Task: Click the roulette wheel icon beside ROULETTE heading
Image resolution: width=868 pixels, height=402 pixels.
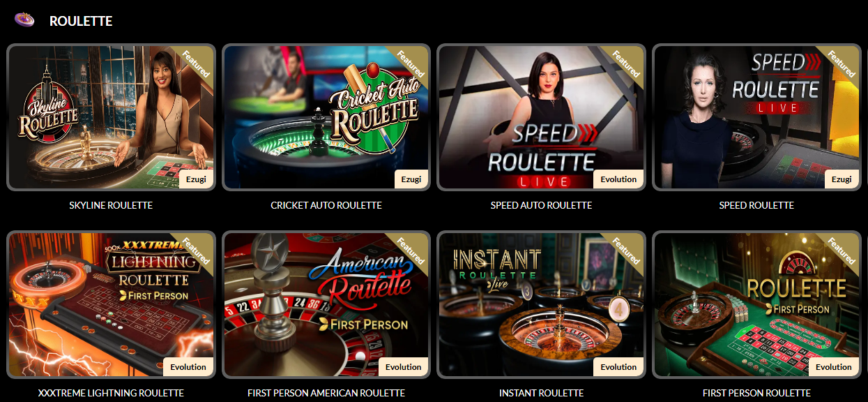Action: click(x=24, y=20)
